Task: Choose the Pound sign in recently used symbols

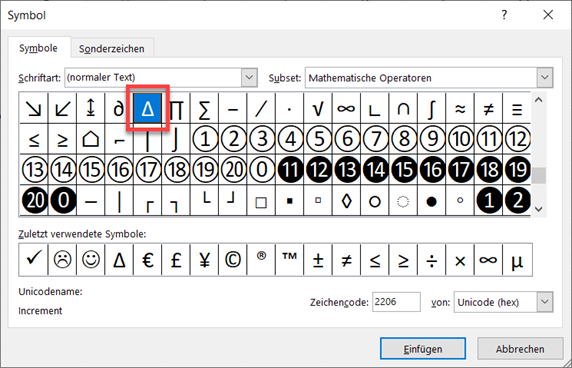Action: click(176, 260)
